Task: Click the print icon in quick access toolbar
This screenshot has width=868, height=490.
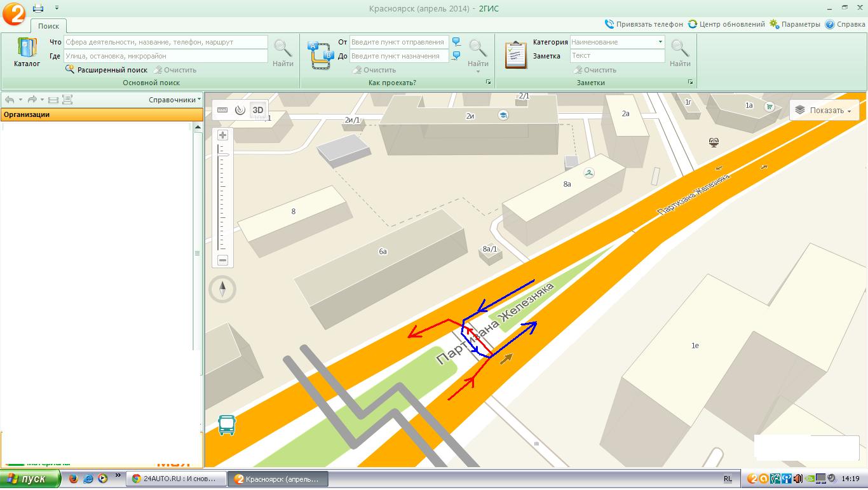Action: click(38, 8)
